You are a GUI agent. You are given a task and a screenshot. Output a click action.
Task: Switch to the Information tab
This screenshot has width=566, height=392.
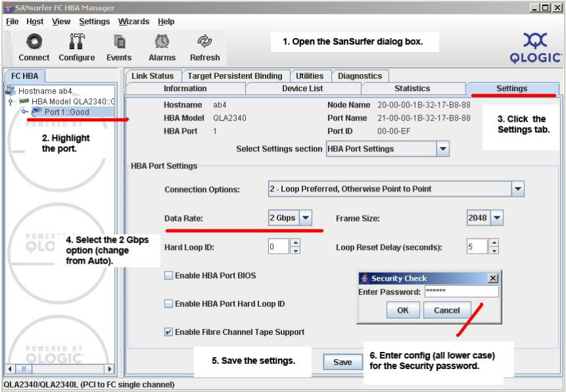point(185,88)
